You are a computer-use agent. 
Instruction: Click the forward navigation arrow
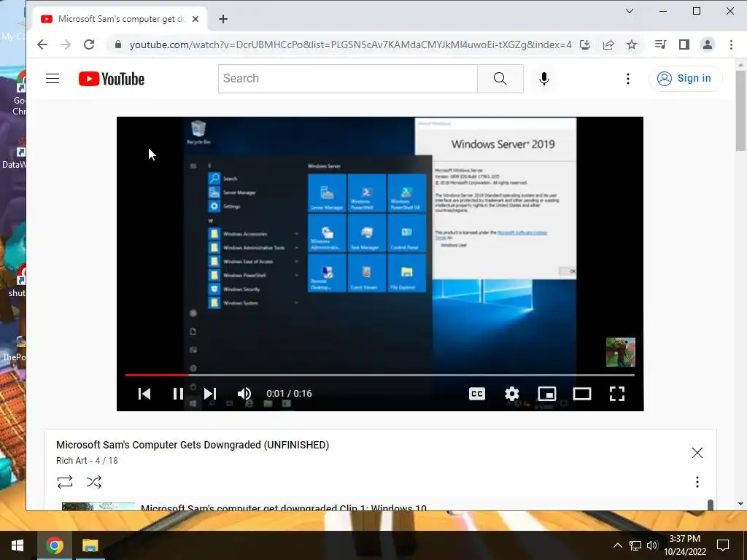(x=65, y=44)
